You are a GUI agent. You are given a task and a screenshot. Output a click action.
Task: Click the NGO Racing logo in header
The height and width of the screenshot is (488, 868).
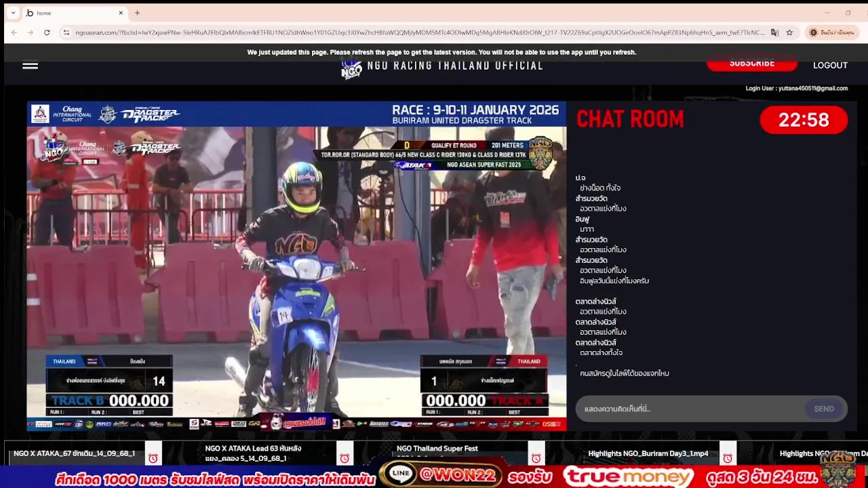click(351, 68)
